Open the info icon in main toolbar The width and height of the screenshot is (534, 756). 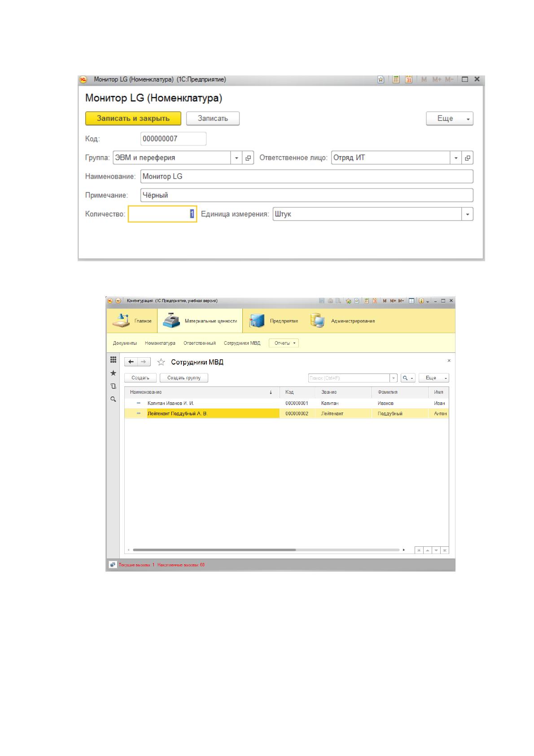[x=421, y=301]
